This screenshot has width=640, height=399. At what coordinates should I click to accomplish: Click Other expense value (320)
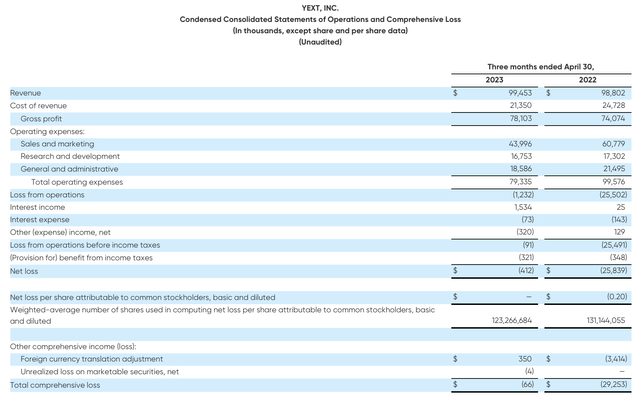pos(525,232)
